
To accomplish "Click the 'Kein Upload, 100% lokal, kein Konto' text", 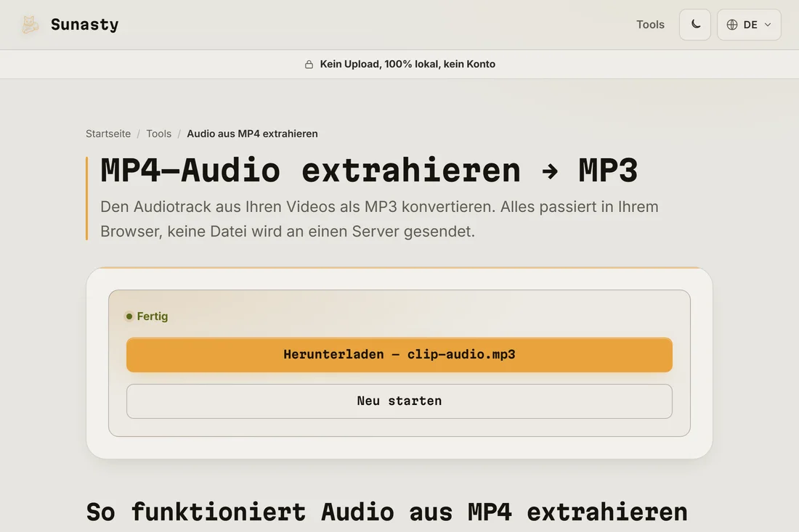I will (x=407, y=64).
